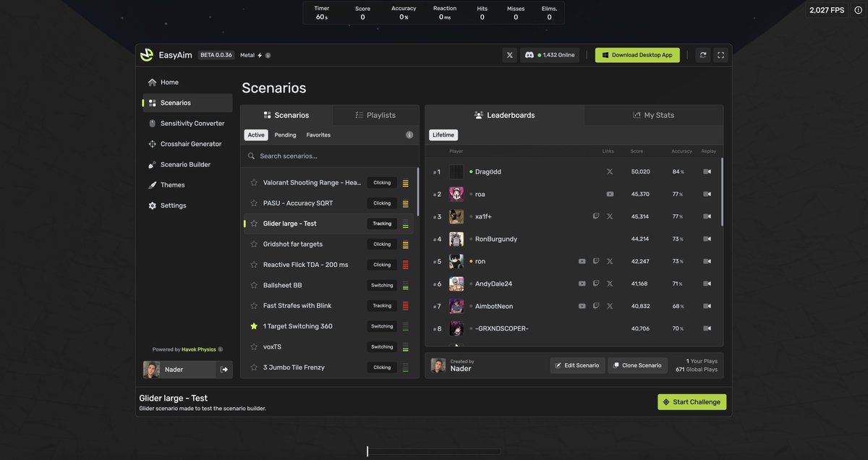This screenshot has width=868, height=460.
Task: Favorite Reactive Flick TDA - 200 ms star
Action: [x=254, y=265]
